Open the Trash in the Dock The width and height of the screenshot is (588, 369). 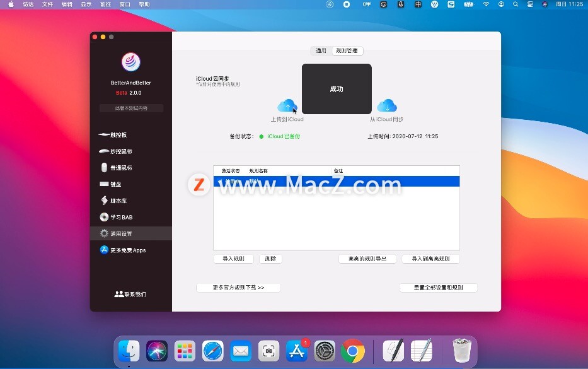point(461,350)
